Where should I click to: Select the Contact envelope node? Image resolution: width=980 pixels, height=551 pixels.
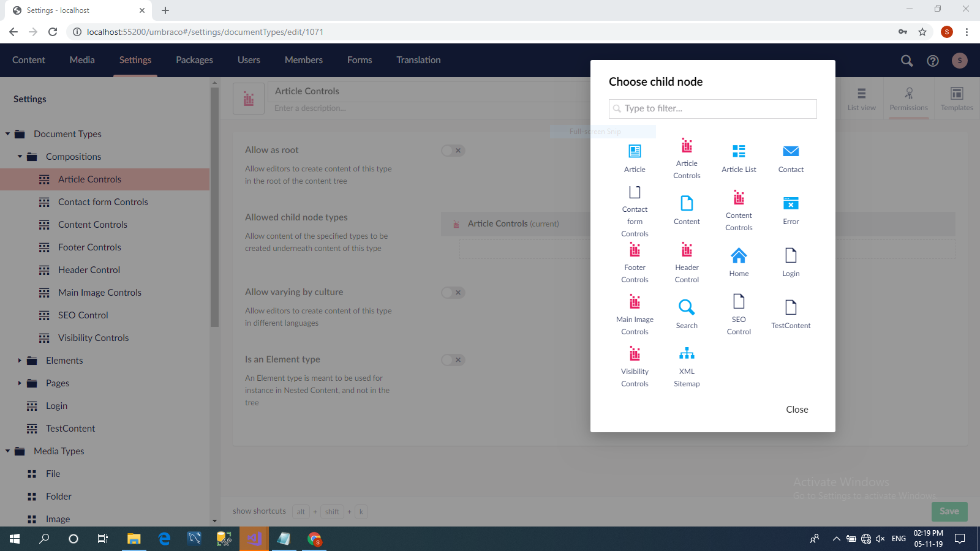(x=791, y=157)
